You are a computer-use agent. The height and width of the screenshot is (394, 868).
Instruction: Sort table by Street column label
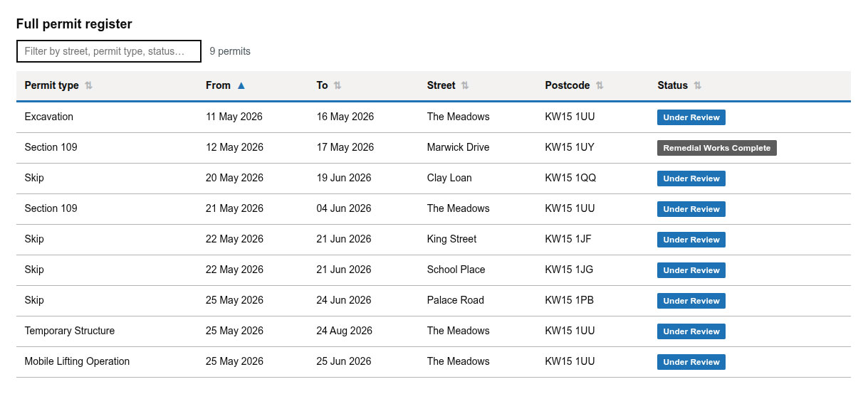pyautogui.click(x=441, y=85)
